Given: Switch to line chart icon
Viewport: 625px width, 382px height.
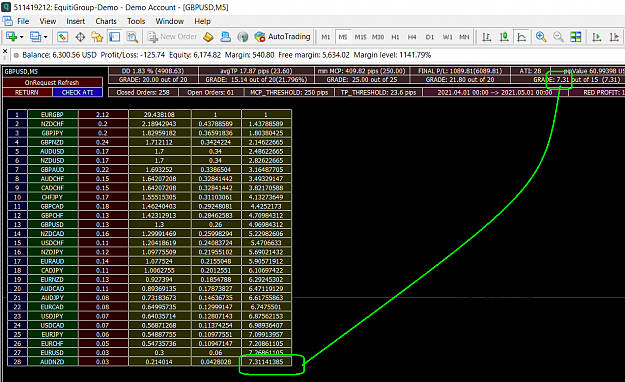Looking at the screenshot, I should click(521, 37).
